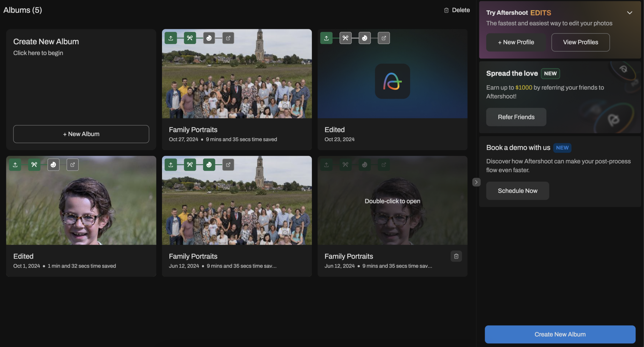Select the scissors icon on the Edited Oct 1 album
Image resolution: width=644 pixels, height=347 pixels.
click(x=34, y=164)
